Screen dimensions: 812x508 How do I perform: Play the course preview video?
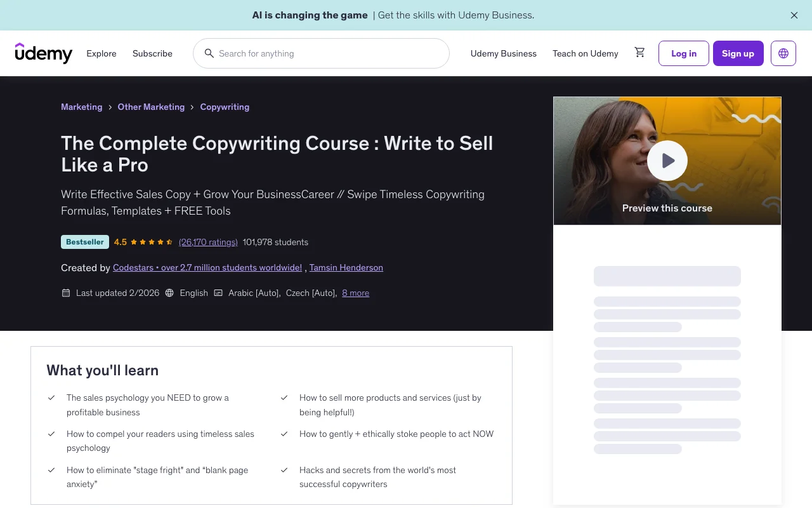pos(667,161)
